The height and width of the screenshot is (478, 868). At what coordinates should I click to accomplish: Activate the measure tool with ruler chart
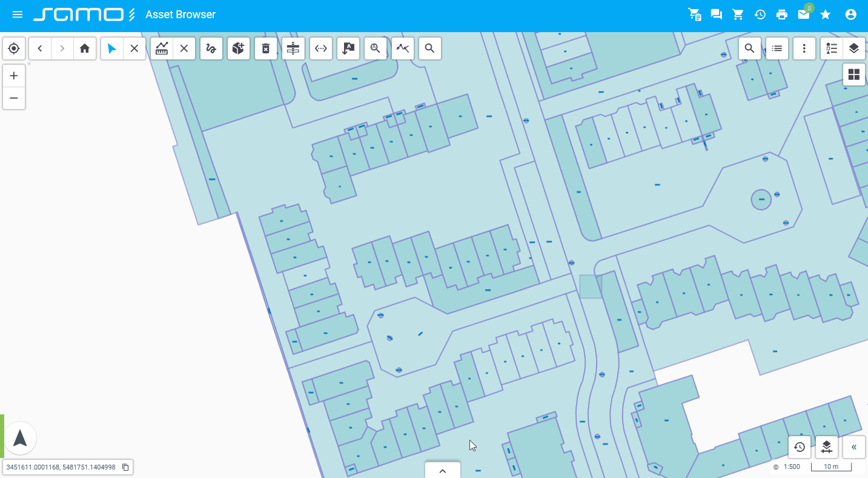pos(162,48)
